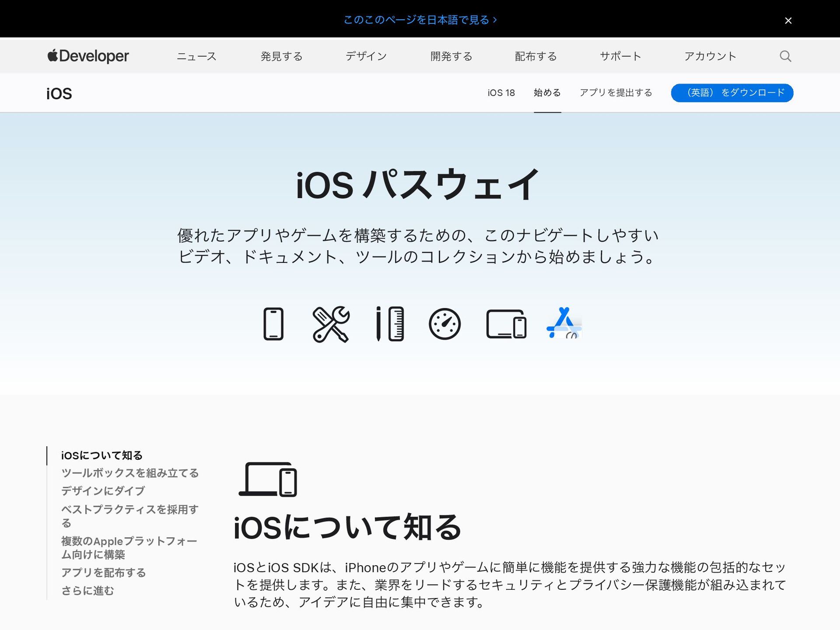840x630 pixels.
Task: Click the pencil and ruler design icon
Action: [x=390, y=324]
